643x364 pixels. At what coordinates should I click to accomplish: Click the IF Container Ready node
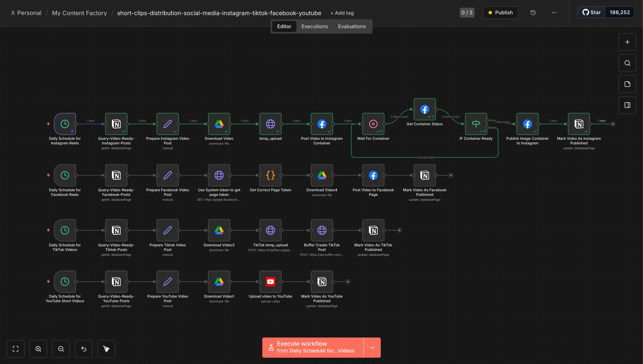476,124
